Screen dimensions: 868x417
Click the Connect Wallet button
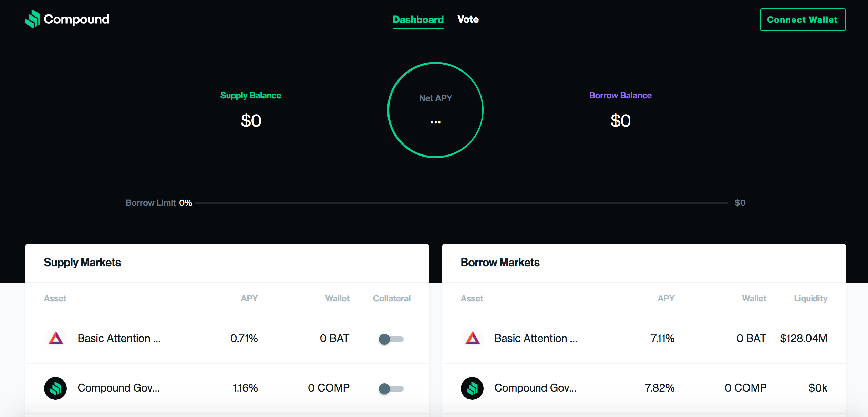[803, 20]
